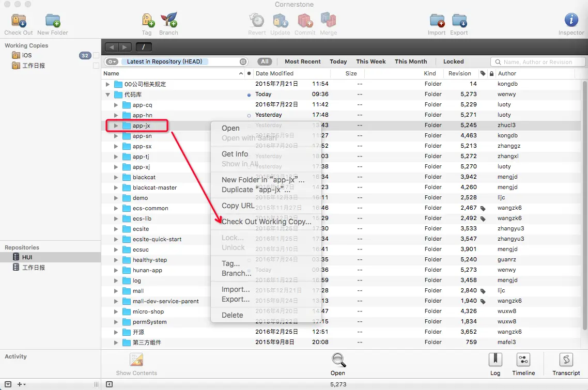
Task: Choose Check Out Working Copy from menu
Action: 266,222
